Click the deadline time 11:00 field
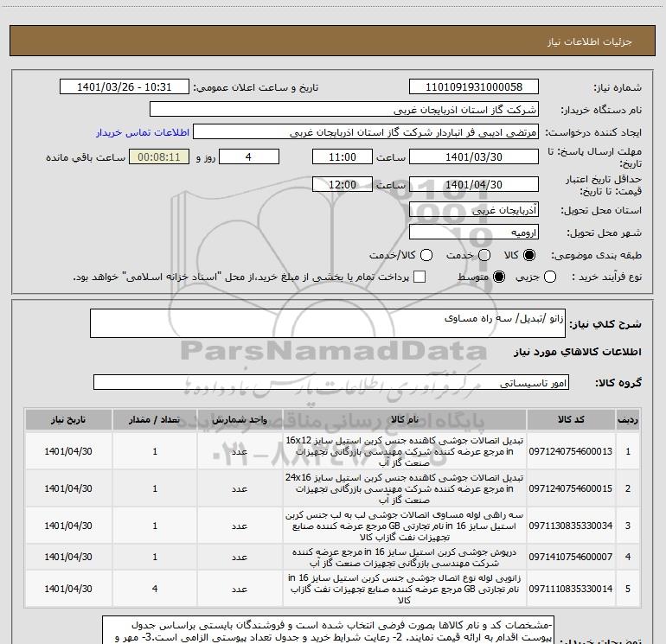The height and width of the screenshot is (644, 666). 343,157
